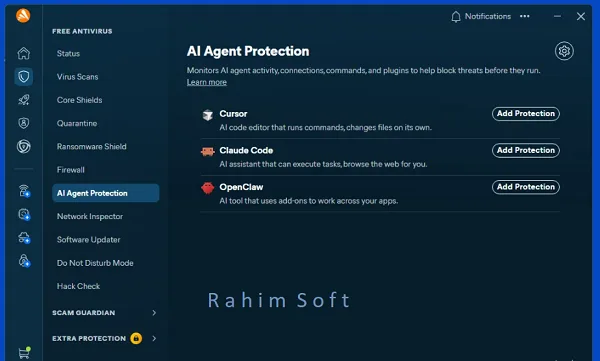Click the SCAM GUARDIAN heading
This screenshot has width=600, height=361.
83,313
